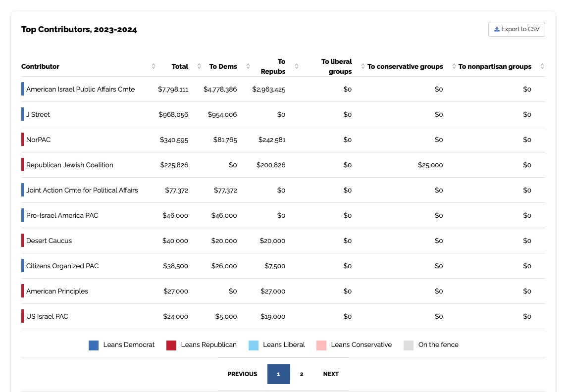Image resolution: width=570 pixels, height=392 pixels.
Task: Click the $25,000 conservative groups value
Action: tap(430, 165)
